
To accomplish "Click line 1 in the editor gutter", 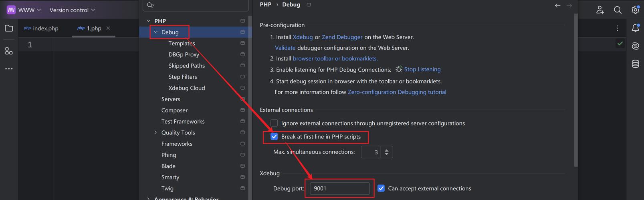I will click(30, 44).
